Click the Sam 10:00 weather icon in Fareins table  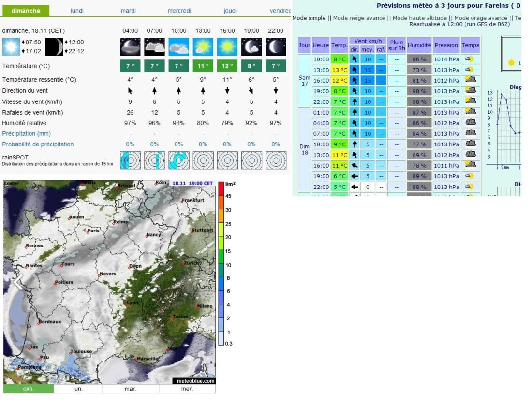(x=470, y=59)
